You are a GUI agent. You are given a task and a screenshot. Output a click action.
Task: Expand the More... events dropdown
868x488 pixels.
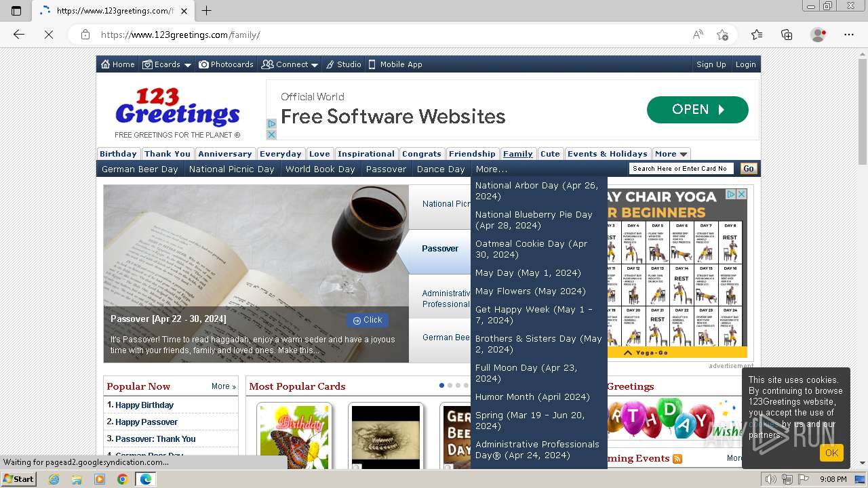point(492,169)
